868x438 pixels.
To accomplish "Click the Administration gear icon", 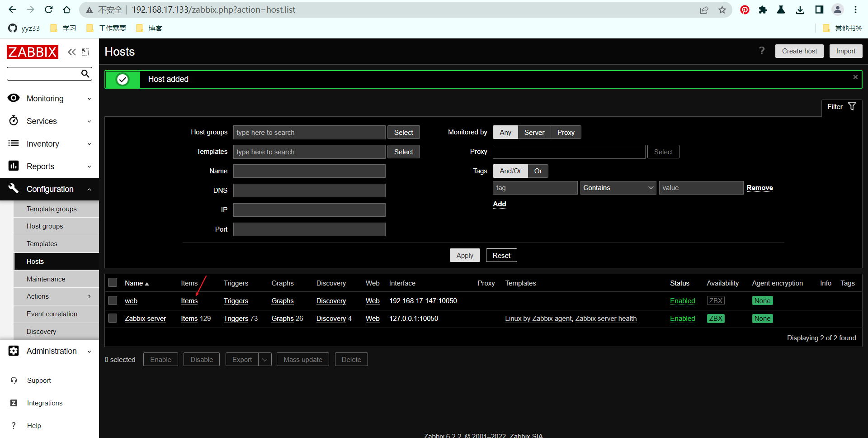I will [x=14, y=351].
